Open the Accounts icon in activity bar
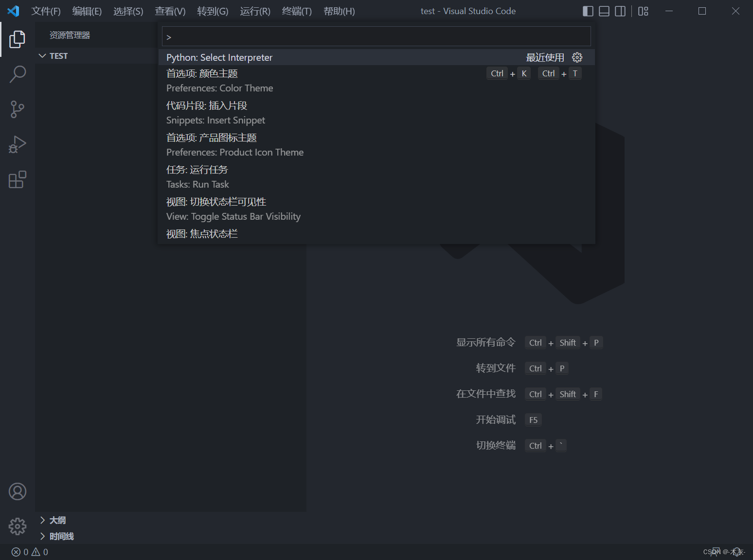 17,491
